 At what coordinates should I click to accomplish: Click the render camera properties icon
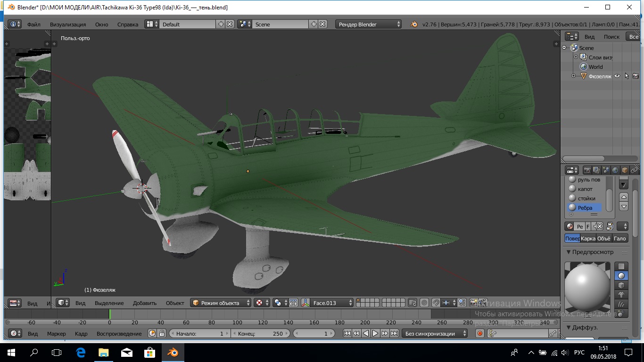tap(587, 170)
